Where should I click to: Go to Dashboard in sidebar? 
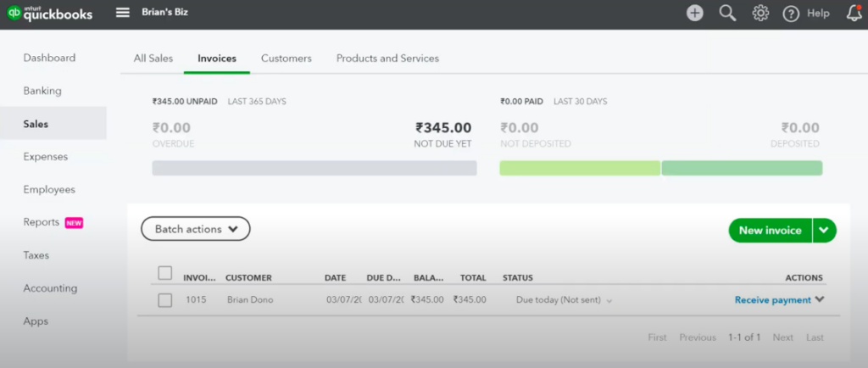click(x=49, y=59)
